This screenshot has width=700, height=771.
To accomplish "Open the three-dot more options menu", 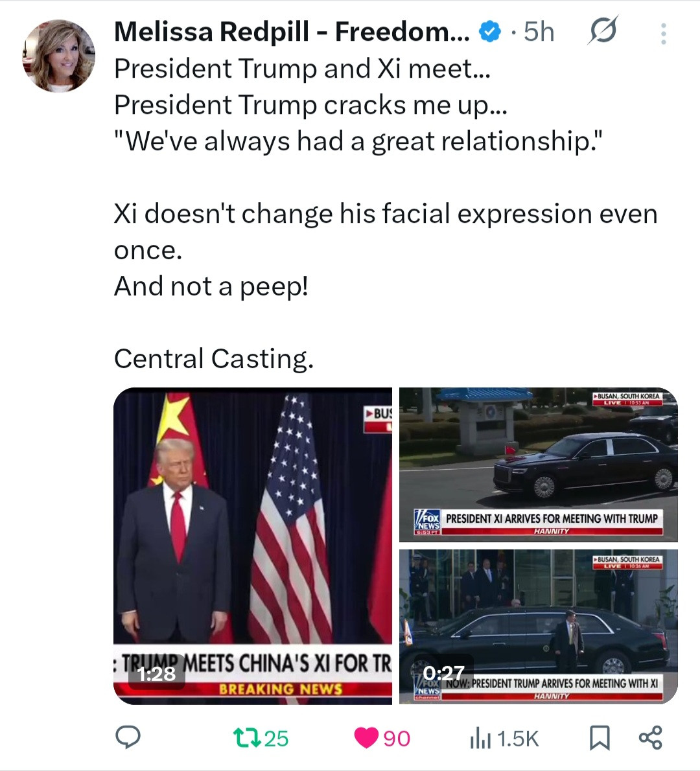I will (x=663, y=34).
